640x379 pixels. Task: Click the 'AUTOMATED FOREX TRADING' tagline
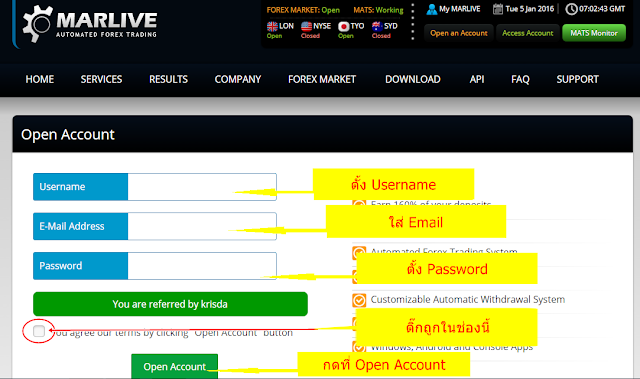coord(107,35)
